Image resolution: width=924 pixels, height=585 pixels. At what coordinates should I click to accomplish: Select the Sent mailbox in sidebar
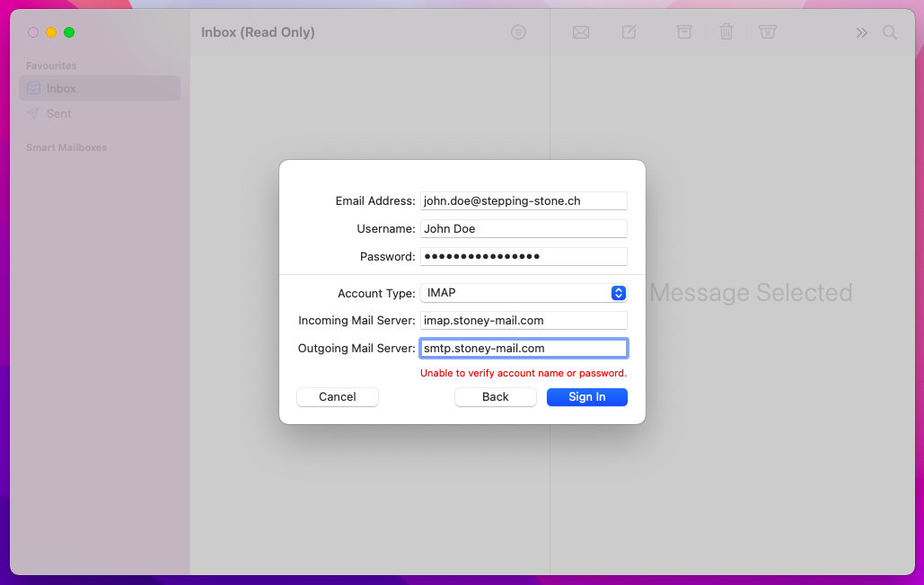(59, 114)
